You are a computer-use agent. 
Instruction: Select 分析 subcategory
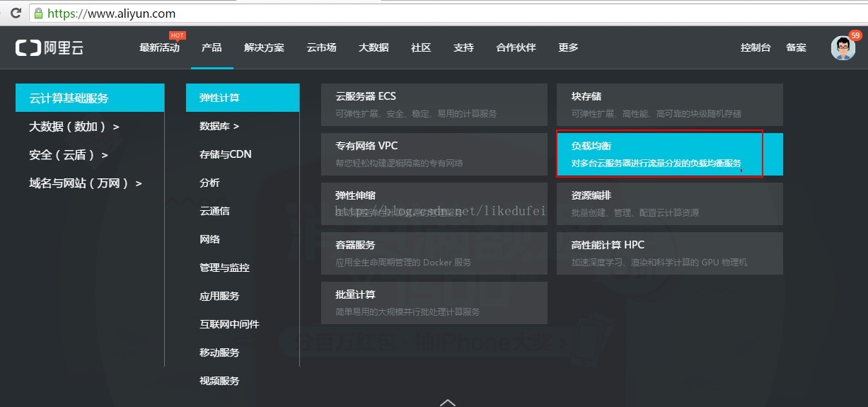pyautogui.click(x=209, y=183)
